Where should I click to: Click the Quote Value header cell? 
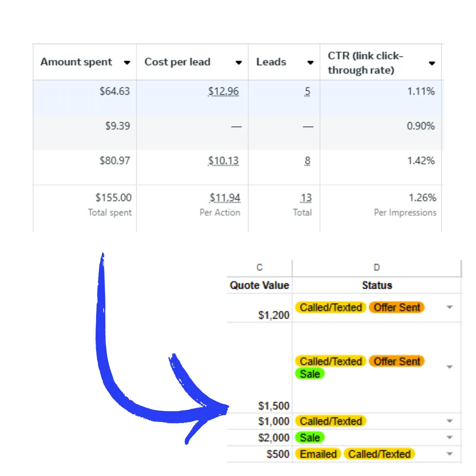(260, 285)
